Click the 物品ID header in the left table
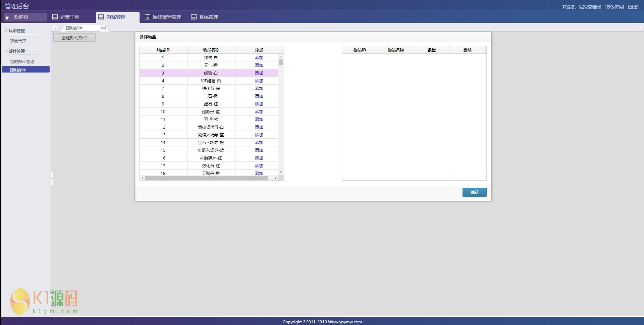The image size is (644, 325). click(163, 50)
